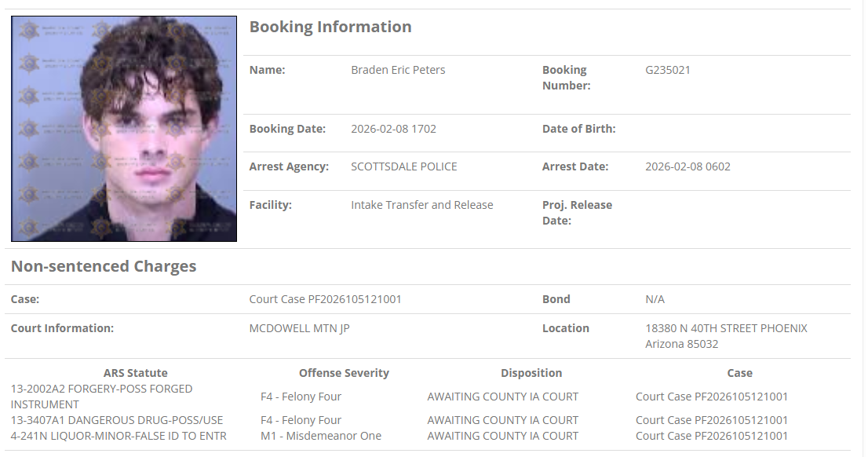Click the Proj. Release Date label
The height and width of the screenshot is (457, 868).
tap(577, 213)
